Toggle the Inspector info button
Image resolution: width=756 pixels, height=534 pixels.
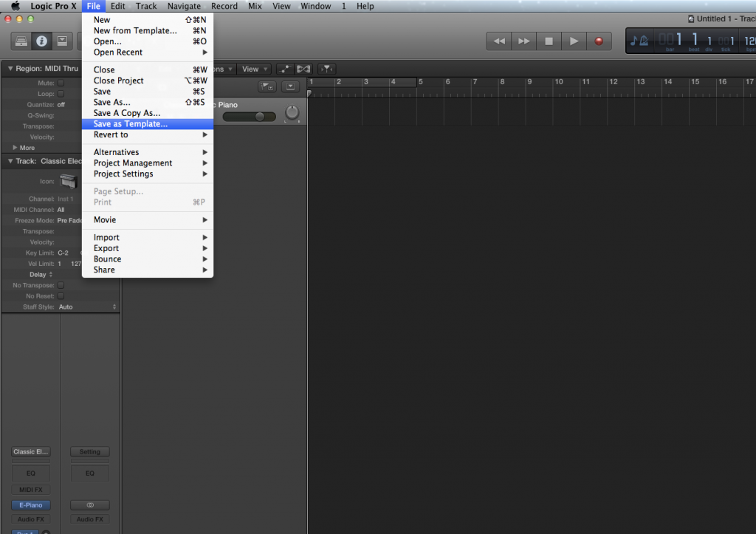tap(42, 41)
